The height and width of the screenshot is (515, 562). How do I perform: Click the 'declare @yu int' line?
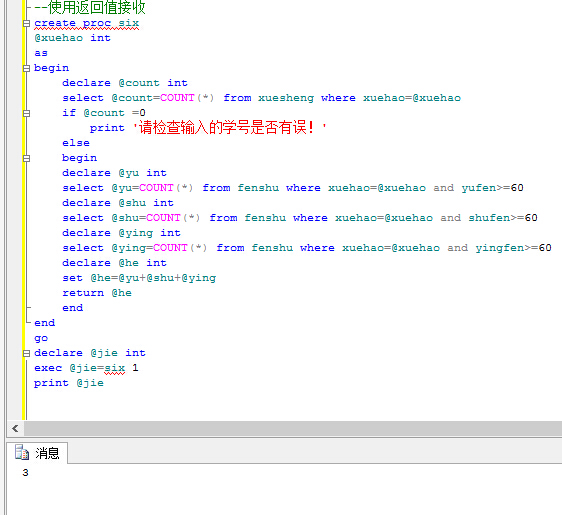114,173
